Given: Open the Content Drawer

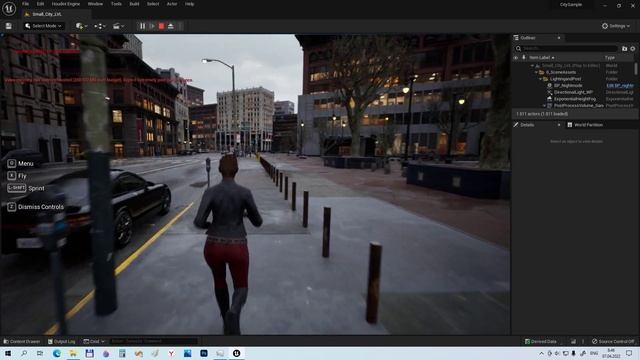Looking at the screenshot, I should pyautogui.click(x=22, y=341).
